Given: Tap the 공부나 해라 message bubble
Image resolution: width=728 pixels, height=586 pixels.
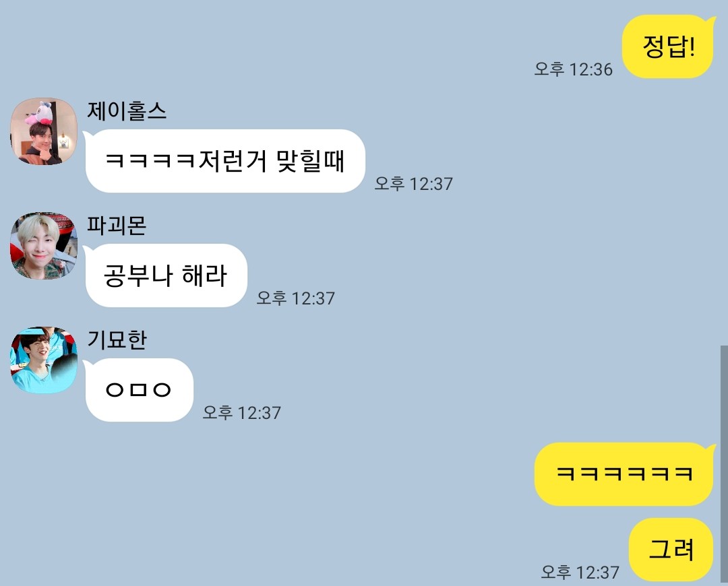Looking at the screenshot, I should 166,275.
